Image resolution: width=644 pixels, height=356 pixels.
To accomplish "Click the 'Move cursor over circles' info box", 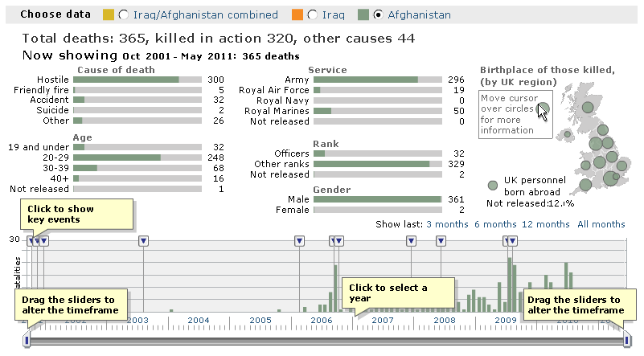I will pyautogui.click(x=515, y=115).
